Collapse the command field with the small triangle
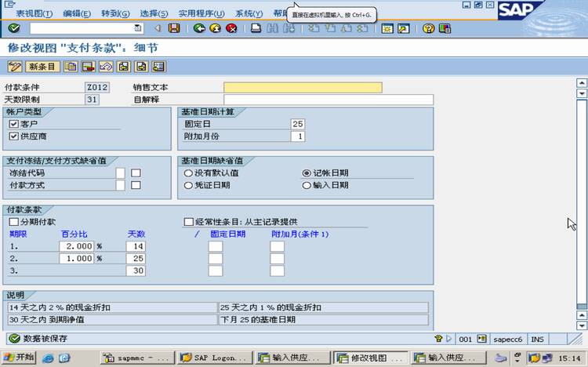The height and width of the screenshot is (367, 588). click(x=158, y=28)
